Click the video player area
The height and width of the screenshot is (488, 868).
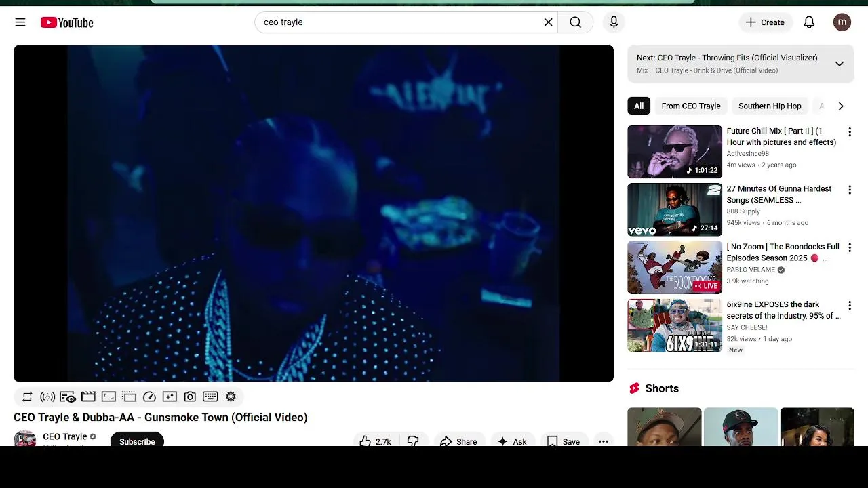[313, 213]
